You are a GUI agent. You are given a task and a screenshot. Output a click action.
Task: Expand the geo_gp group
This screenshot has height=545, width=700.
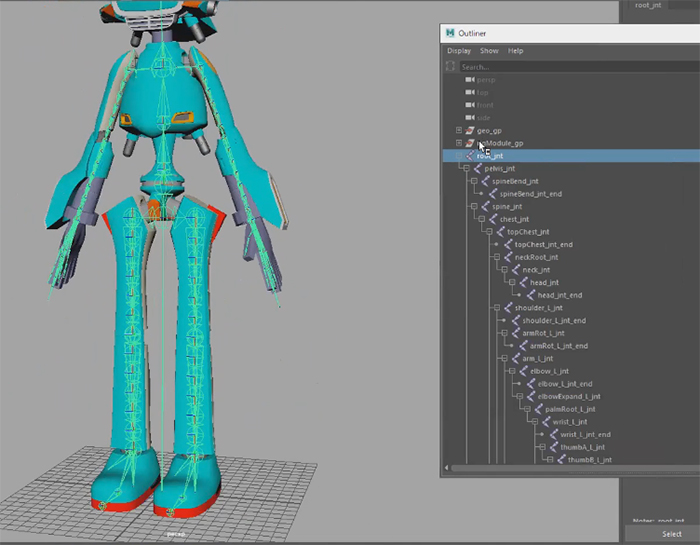pyautogui.click(x=458, y=130)
